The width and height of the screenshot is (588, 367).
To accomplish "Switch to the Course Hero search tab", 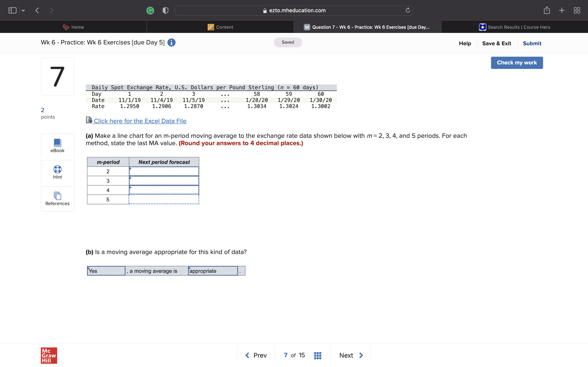I will coord(514,27).
